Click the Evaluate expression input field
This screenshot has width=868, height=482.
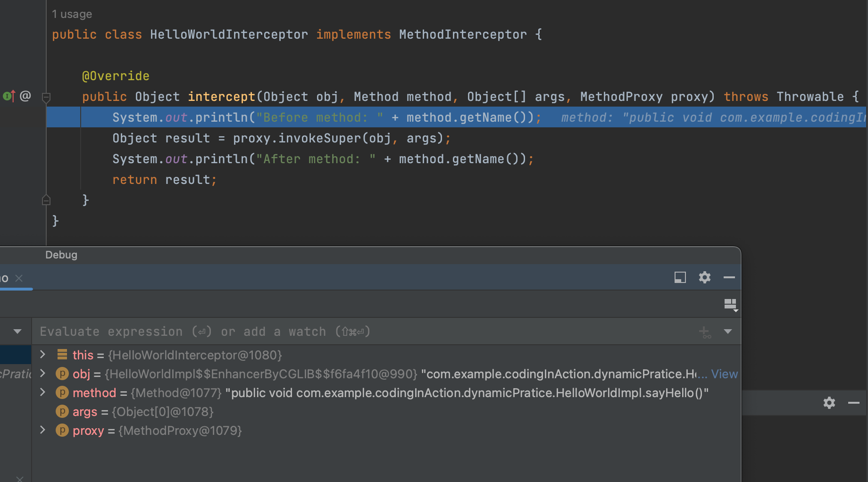point(330,332)
